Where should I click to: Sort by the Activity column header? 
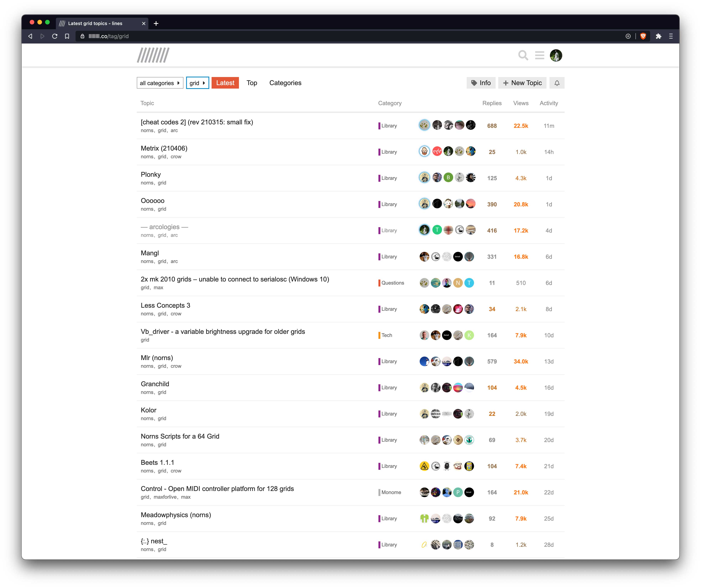pos(548,103)
